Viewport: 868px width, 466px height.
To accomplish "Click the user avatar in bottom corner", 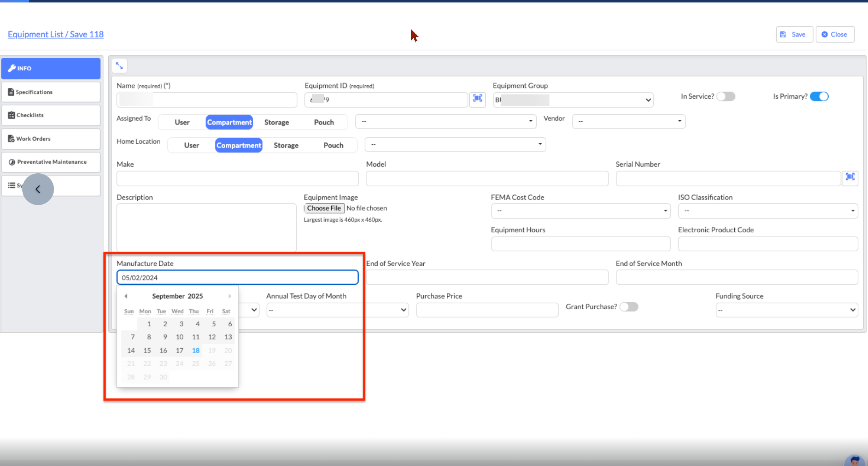I will click(x=854, y=461).
